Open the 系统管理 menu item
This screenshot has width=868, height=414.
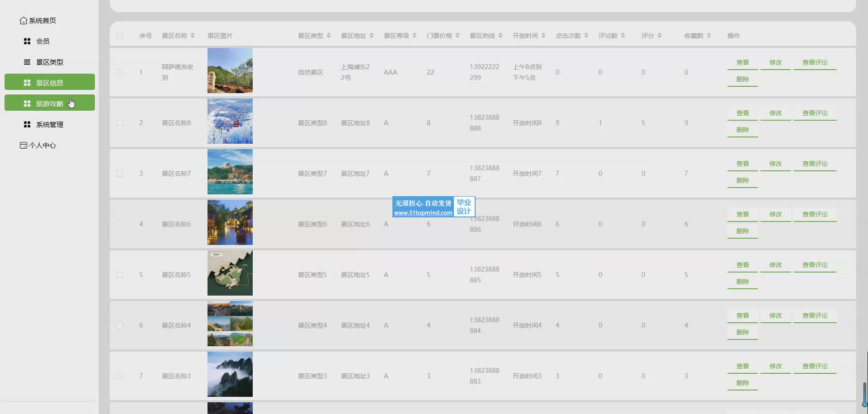[x=50, y=124]
